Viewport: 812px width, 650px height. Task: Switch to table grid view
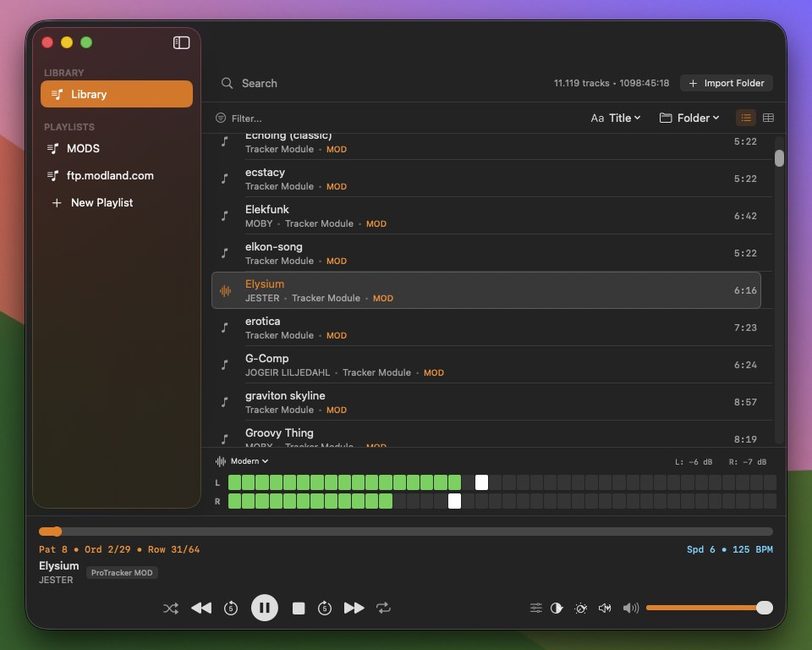click(769, 118)
